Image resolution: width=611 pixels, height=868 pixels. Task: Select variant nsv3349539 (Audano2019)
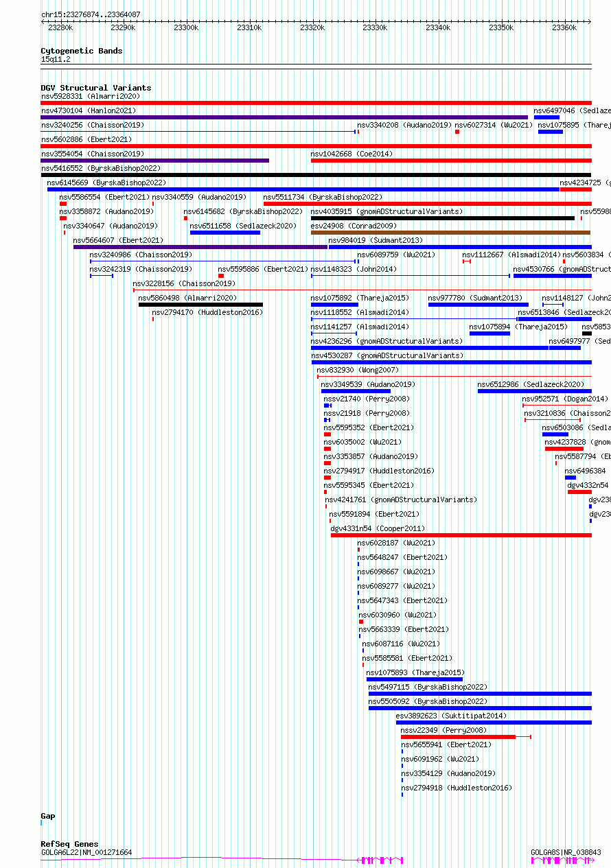pyautogui.click(x=368, y=384)
